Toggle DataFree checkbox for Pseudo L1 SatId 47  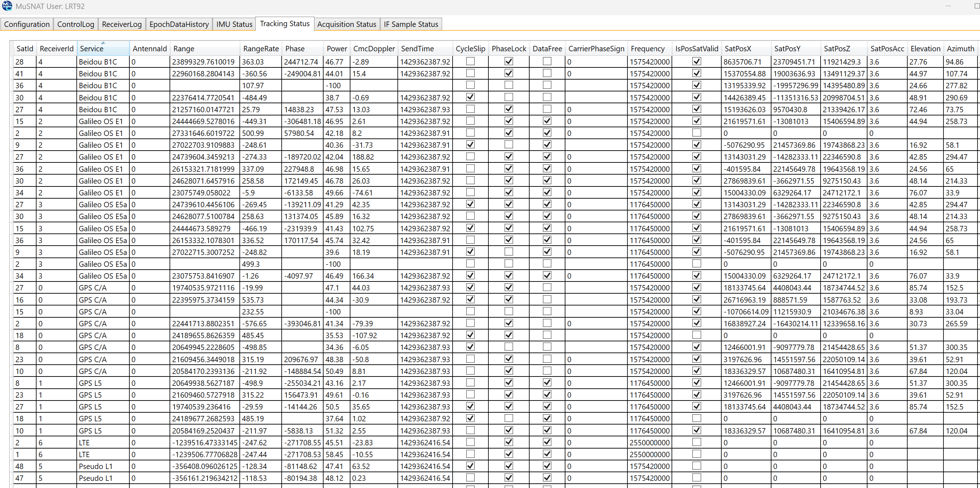[547, 478]
